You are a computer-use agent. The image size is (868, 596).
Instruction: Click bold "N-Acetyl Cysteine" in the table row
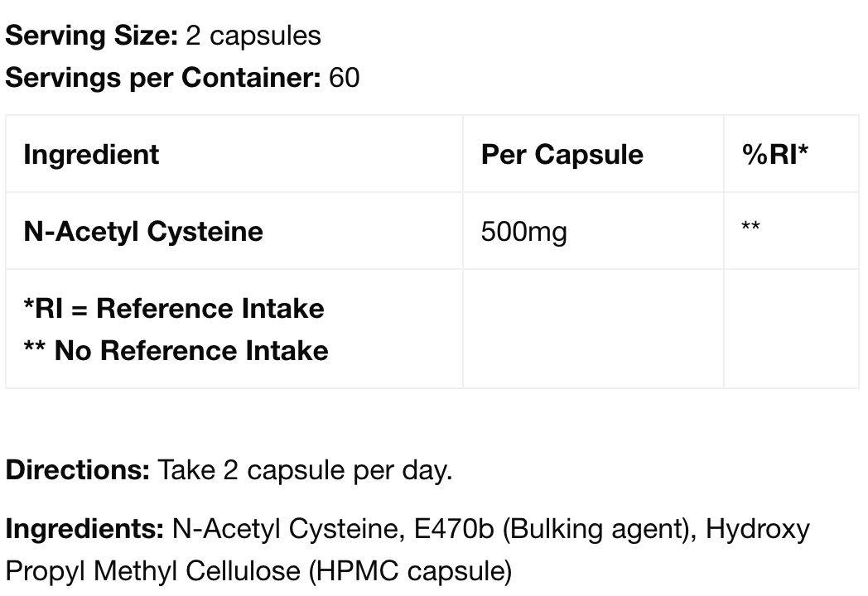point(143,231)
